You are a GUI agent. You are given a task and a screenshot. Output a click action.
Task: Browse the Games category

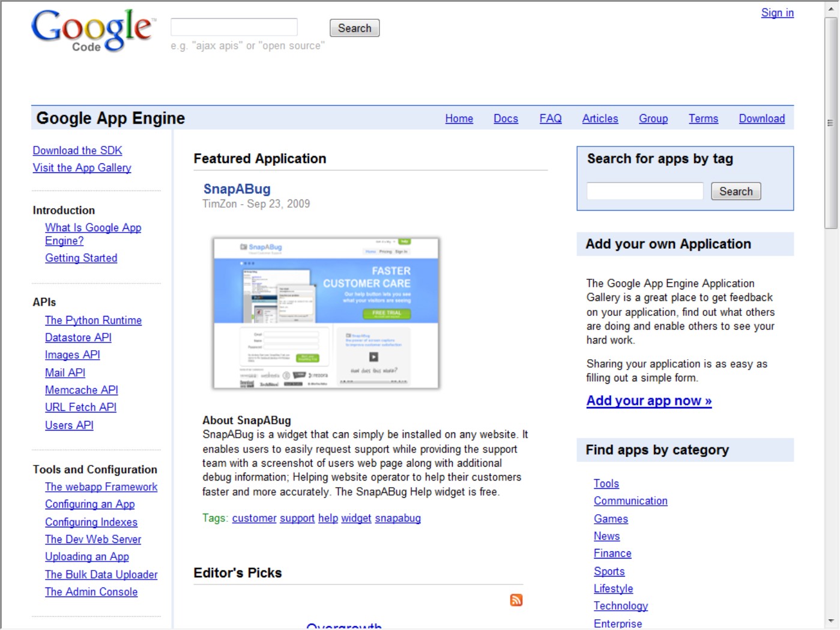click(x=611, y=519)
